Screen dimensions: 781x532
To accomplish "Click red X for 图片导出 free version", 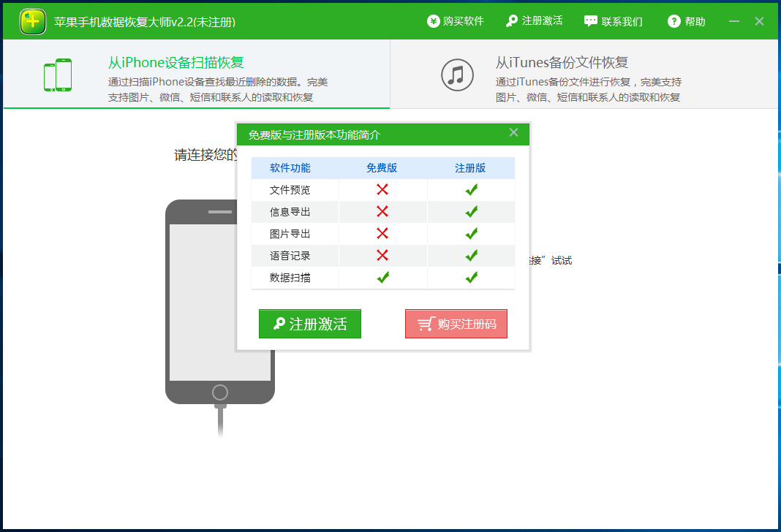I will (x=382, y=233).
